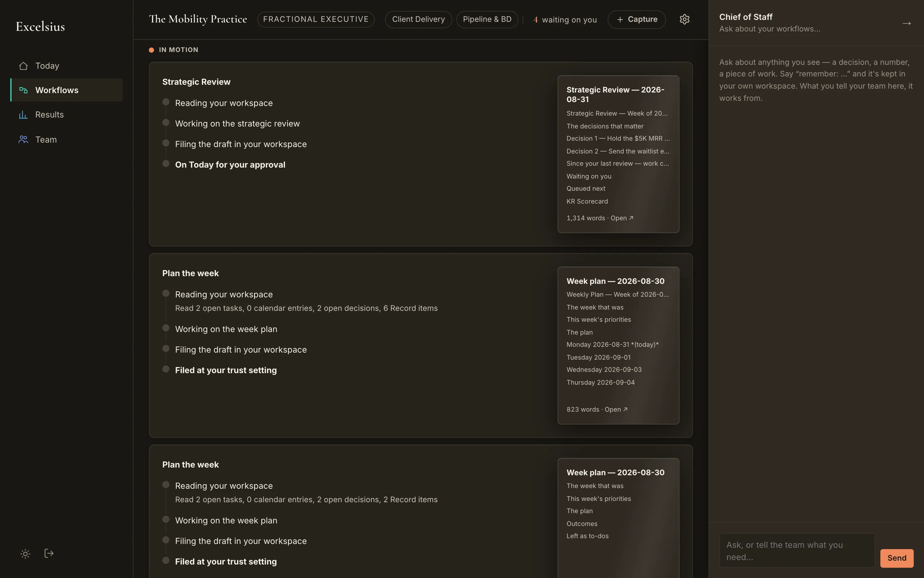Open settings gear icon in header
Image resolution: width=924 pixels, height=578 pixels.
tap(684, 19)
